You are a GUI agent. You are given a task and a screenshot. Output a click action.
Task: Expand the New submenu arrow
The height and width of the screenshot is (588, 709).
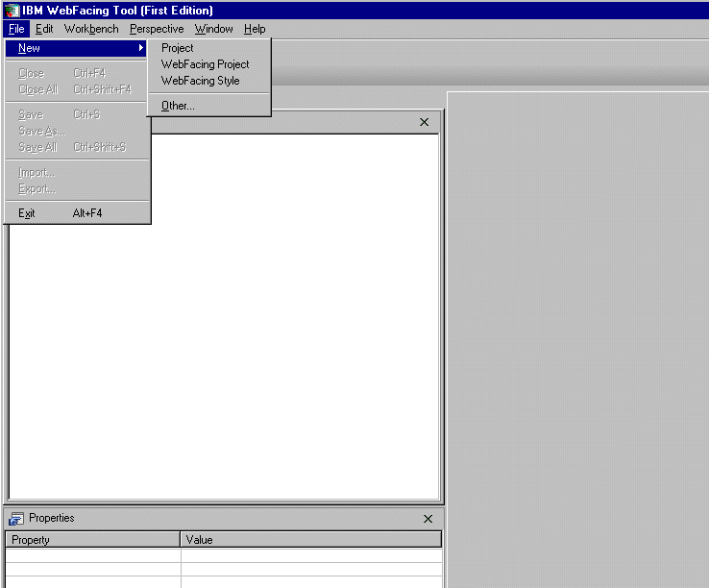coord(141,47)
